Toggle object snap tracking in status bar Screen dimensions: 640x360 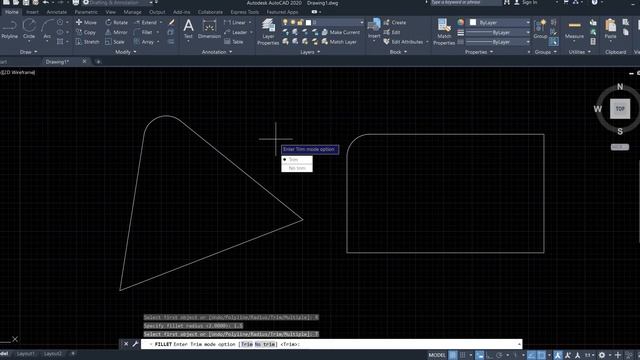coord(531,355)
